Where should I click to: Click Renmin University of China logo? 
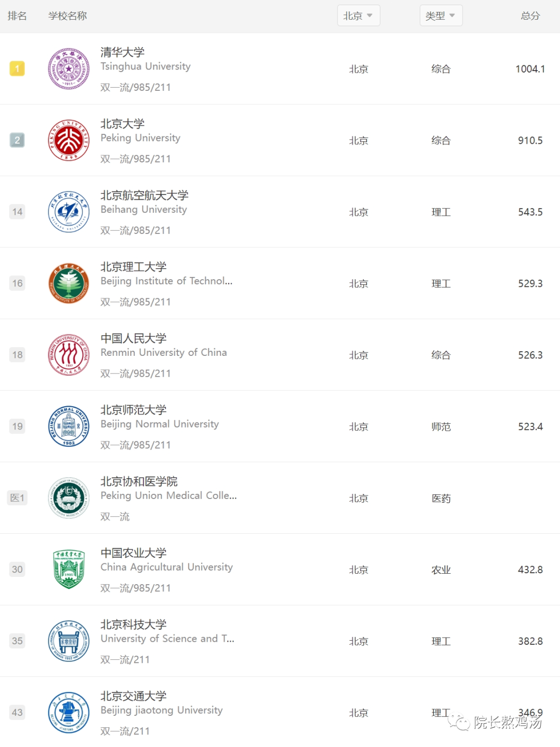(69, 355)
